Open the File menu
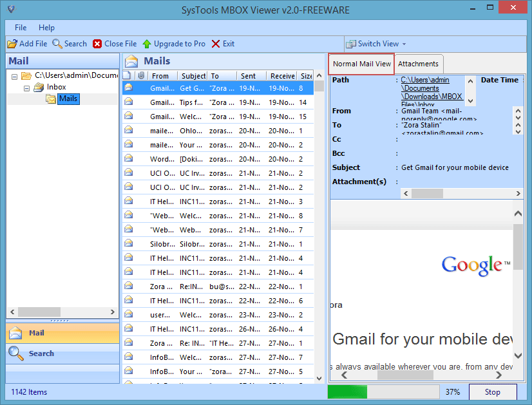The image size is (532, 405). 21,28
